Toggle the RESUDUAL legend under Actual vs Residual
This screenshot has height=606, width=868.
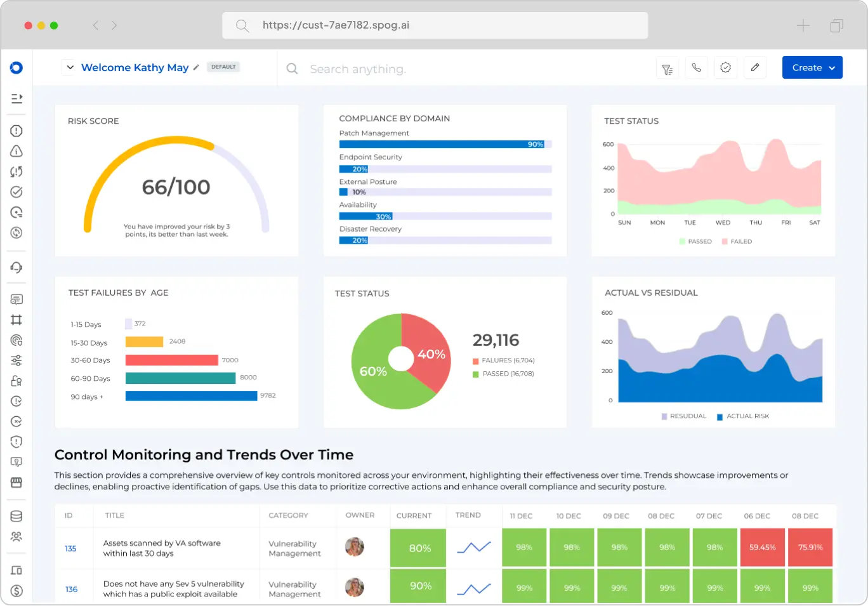click(x=683, y=416)
